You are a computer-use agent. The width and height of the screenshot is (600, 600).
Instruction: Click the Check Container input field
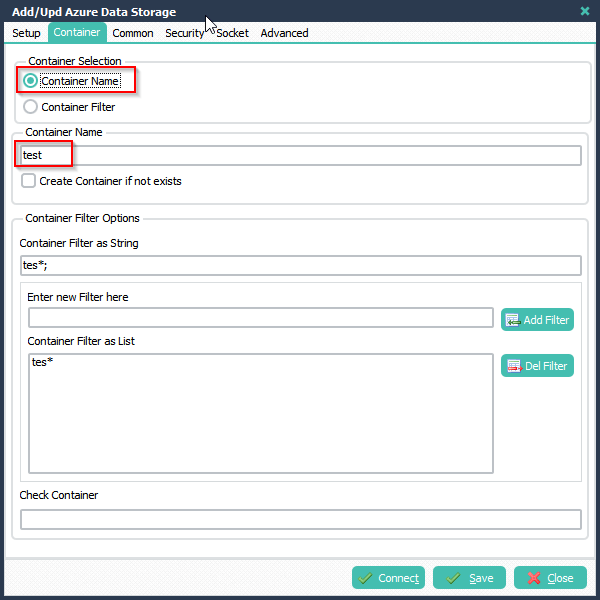tap(301, 519)
